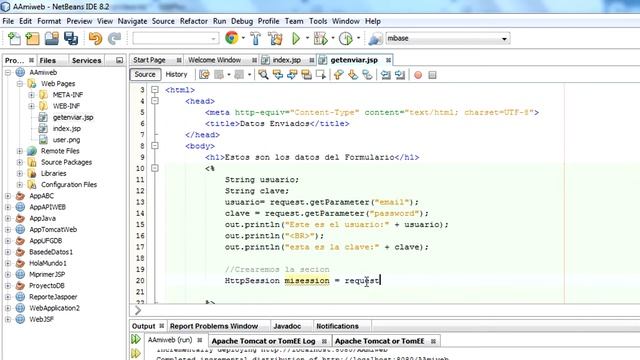
Task: Switch to the Services tab
Action: (x=87, y=60)
